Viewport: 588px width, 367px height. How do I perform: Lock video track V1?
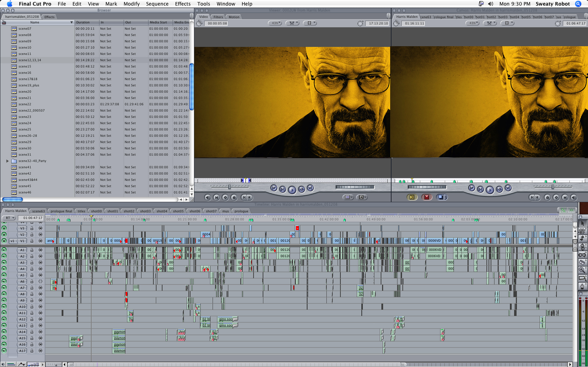click(32, 241)
